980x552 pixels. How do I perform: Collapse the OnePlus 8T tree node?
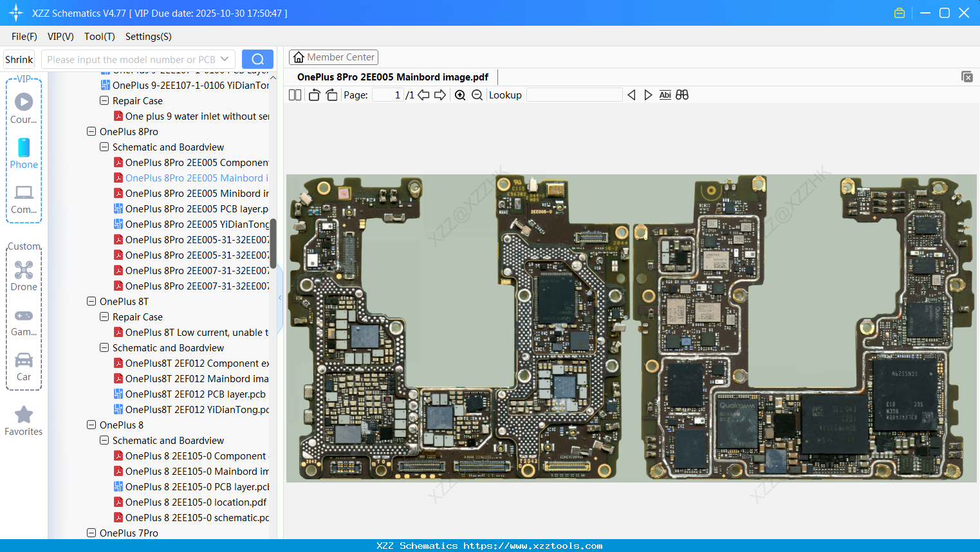(x=91, y=301)
